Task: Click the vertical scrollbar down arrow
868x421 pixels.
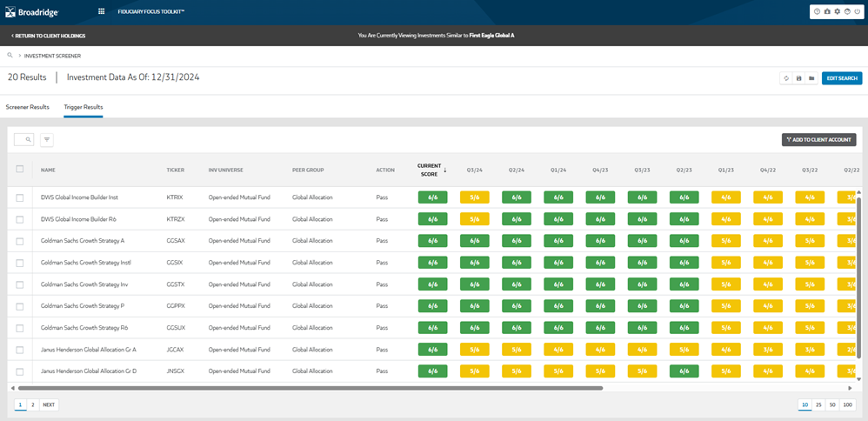Action: [859, 379]
